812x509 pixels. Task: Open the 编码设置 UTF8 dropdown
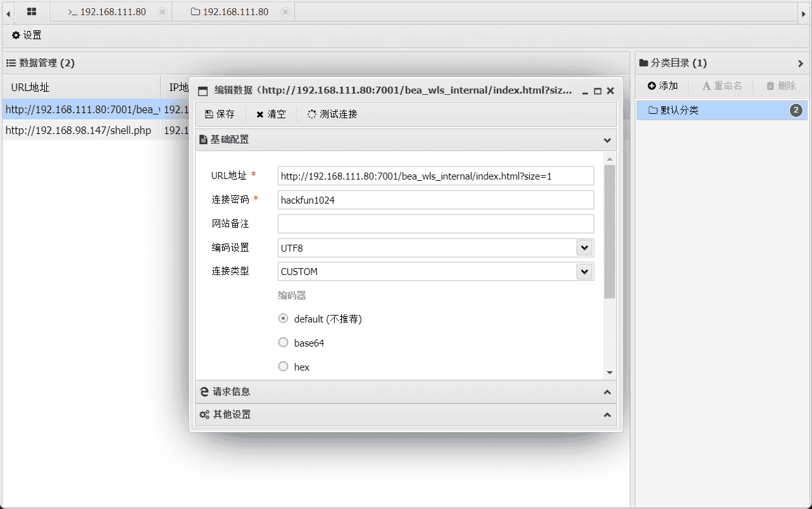coord(584,247)
